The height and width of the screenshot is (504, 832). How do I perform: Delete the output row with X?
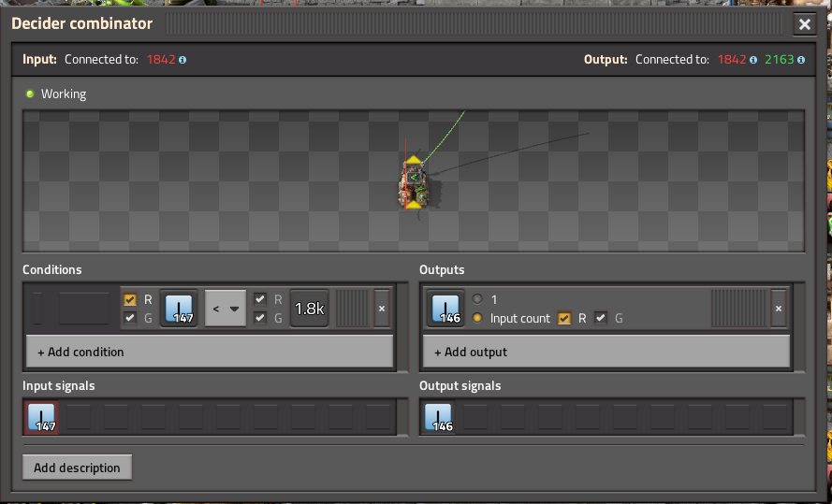coord(778,309)
